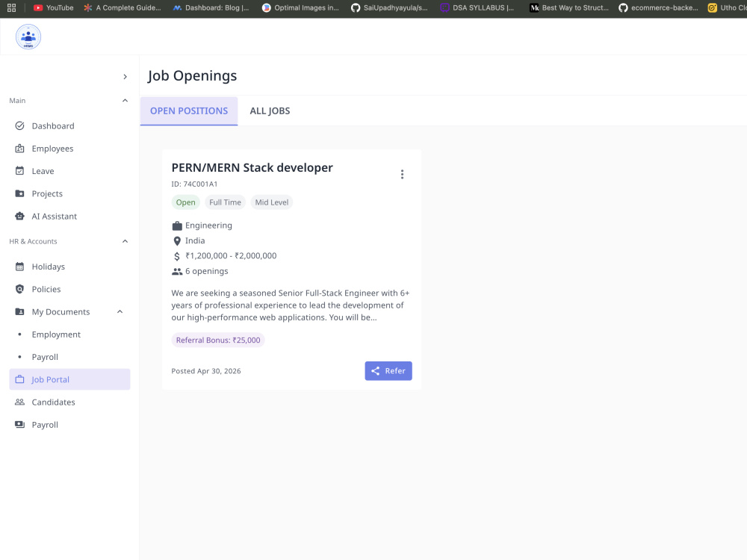Image resolution: width=747 pixels, height=560 pixels.
Task: Switch to the Open Positions tab
Action: coord(189,111)
